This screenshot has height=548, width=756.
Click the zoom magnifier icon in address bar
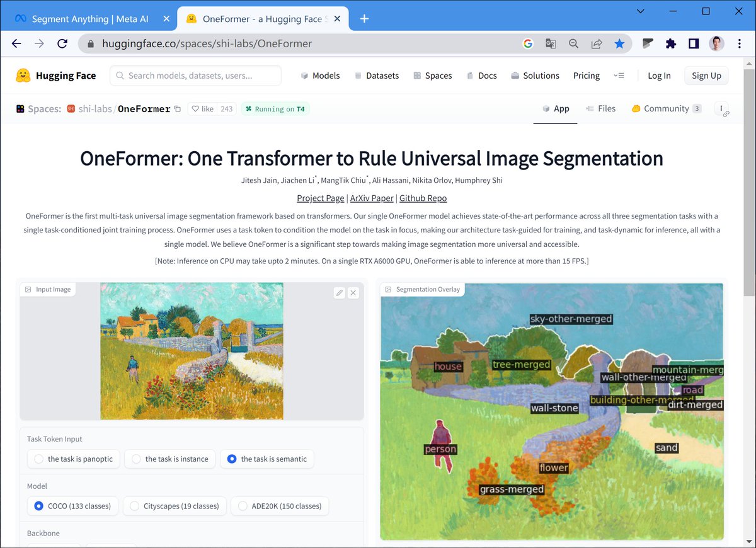[573, 43]
